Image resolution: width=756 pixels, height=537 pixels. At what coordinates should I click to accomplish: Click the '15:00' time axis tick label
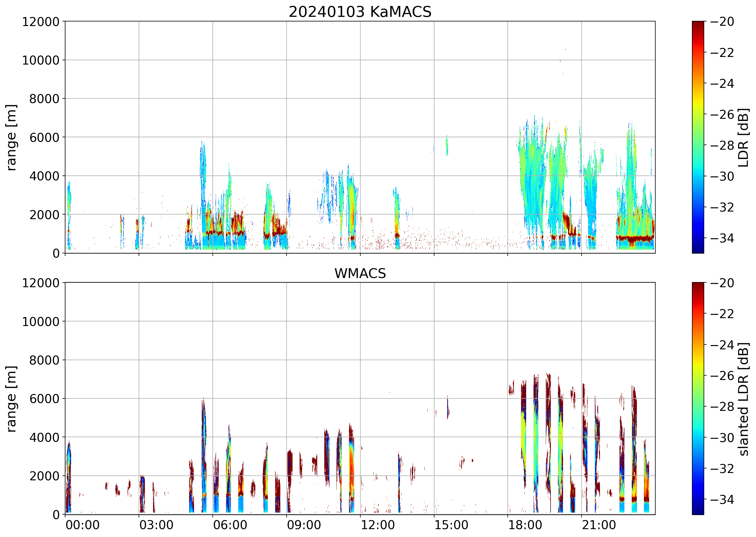451,525
